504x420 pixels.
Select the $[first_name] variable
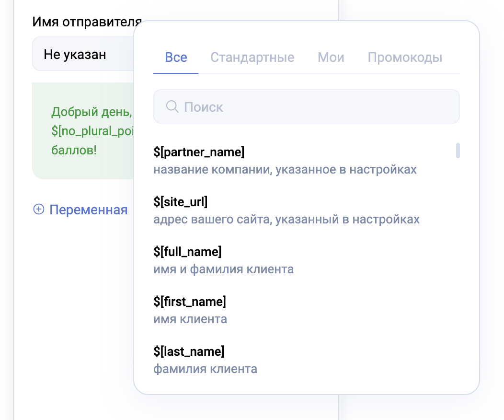coord(190,302)
